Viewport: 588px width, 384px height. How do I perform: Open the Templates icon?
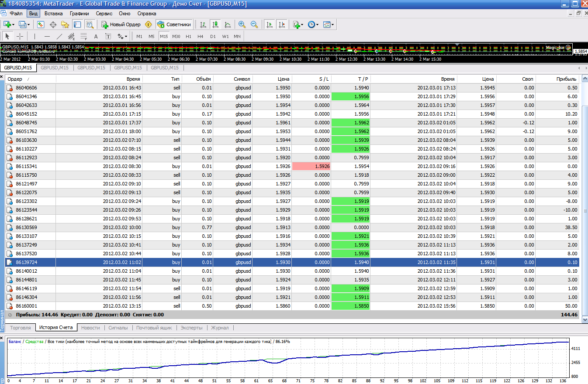[x=326, y=24]
